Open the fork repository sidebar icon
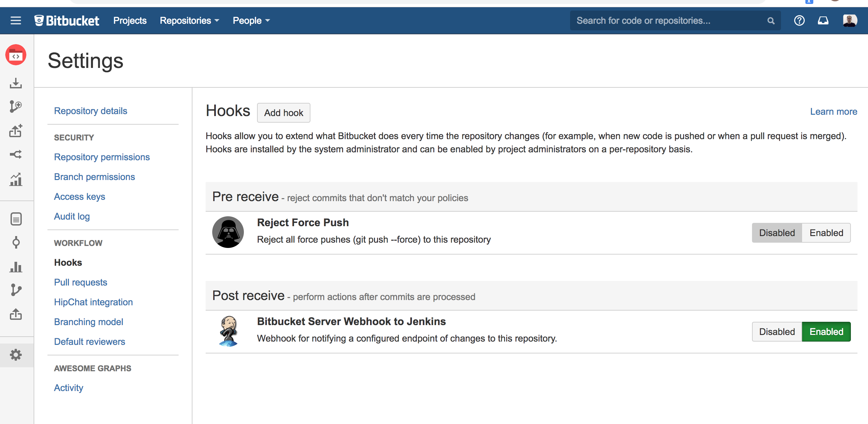 click(15, 155)
